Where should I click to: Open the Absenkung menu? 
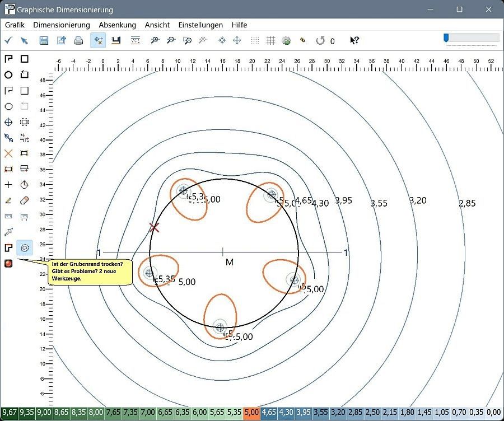(x=117, y=25)
